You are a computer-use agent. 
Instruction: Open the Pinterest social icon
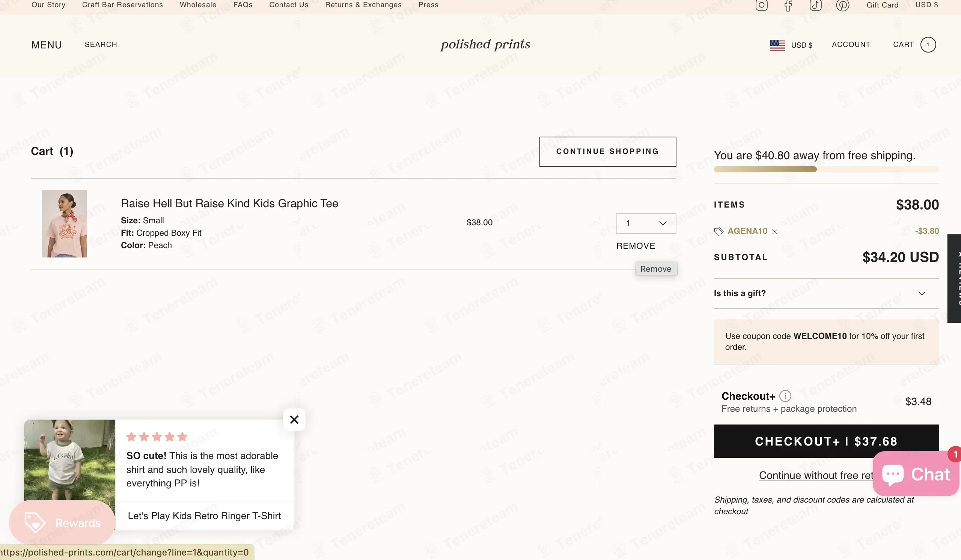pyautogui.click(x=842, y=5)
